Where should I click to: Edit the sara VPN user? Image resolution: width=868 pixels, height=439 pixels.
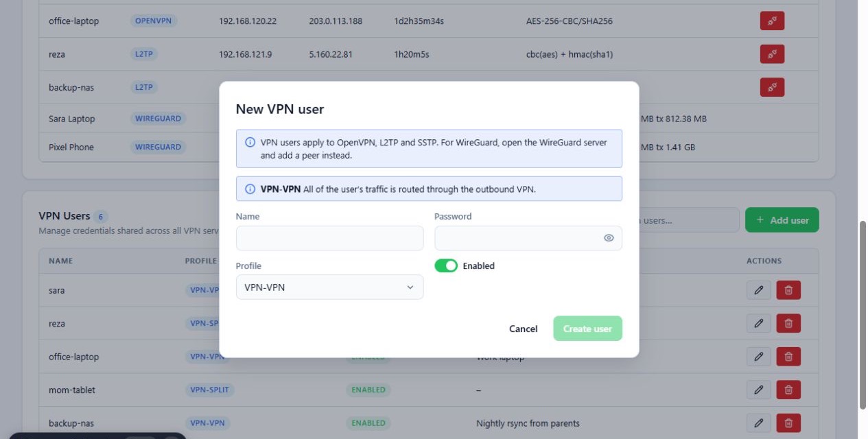pyautogui.click(x=758, y=290)
